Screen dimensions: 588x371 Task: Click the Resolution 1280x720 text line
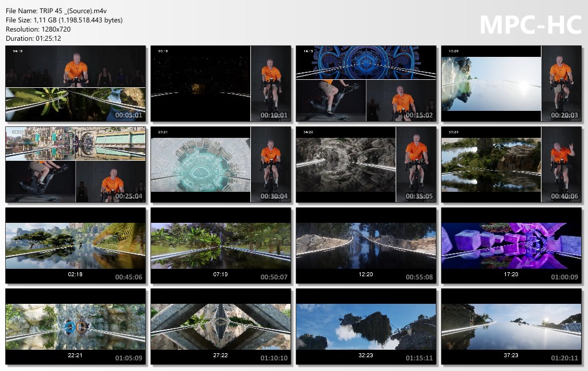38,29
